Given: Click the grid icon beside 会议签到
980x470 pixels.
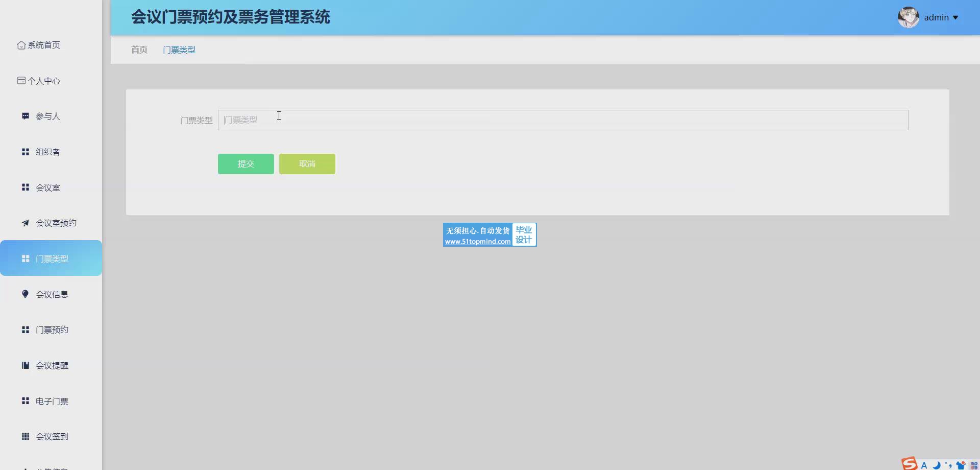Looking at the screenshot, I should tap(25, 436).
